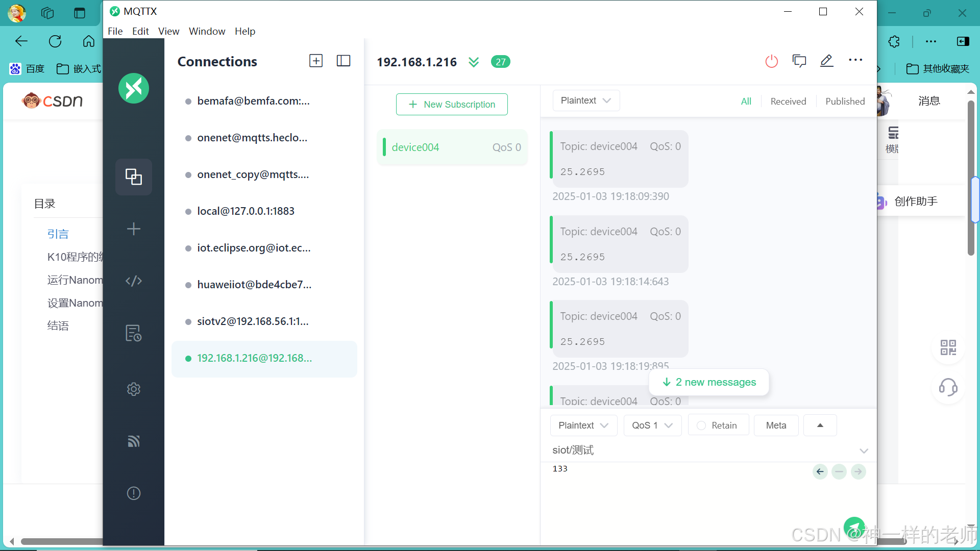Toggle connections list layout icon
Screen dimensions: 980x551
pyautogui.click(x=344, y=61)
